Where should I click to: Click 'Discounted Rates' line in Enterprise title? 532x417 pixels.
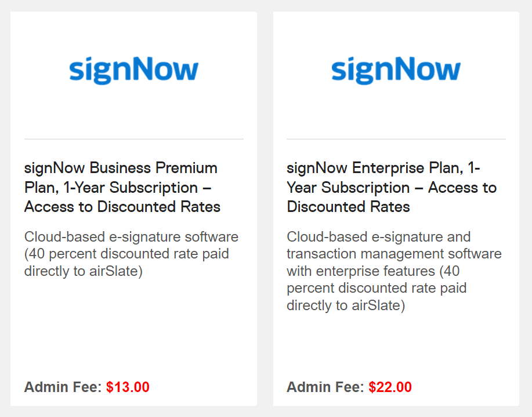[349, 207]
